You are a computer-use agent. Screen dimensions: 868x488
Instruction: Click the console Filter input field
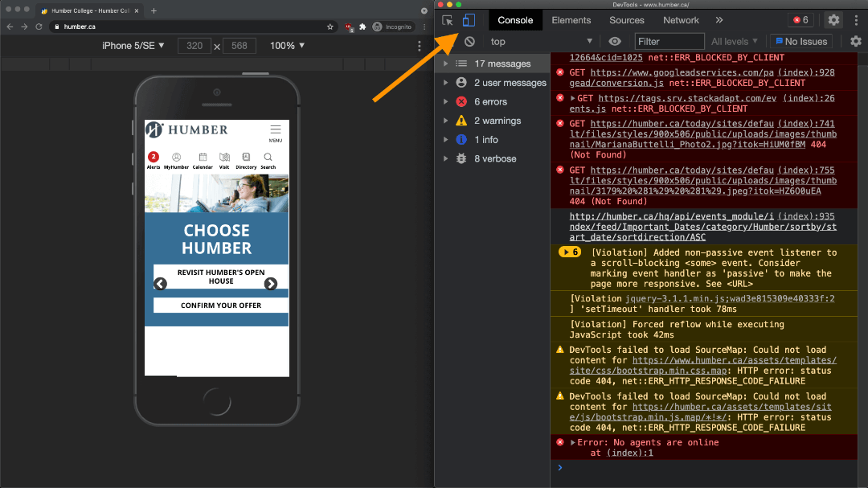pyautogui.click(x=669, y=42)
